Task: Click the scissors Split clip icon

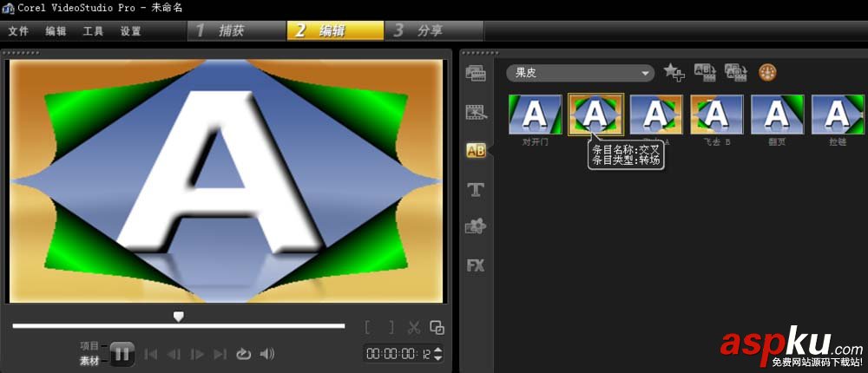Action: pyautogui.click(x=414, y=327)
